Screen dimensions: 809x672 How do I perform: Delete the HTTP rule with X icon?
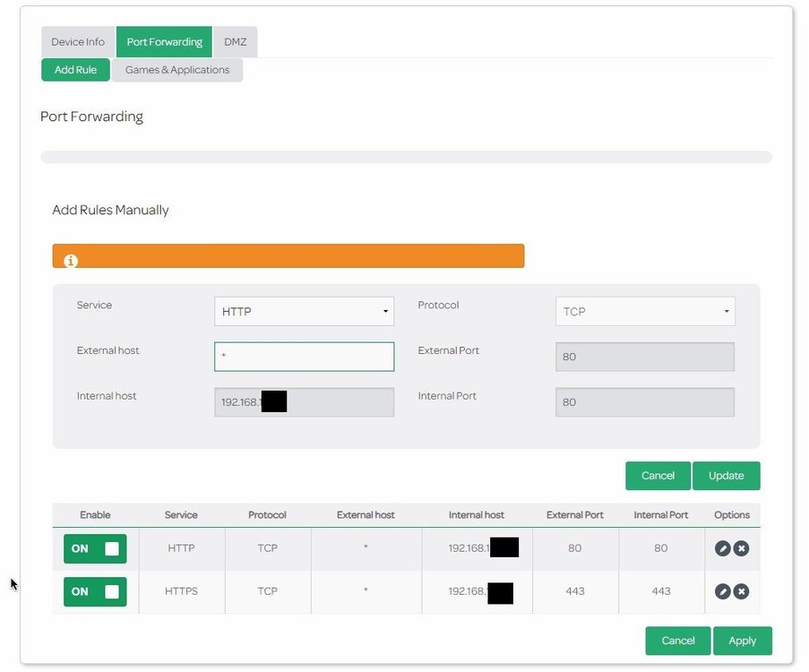pyautogui.click(x=742, y=548)
